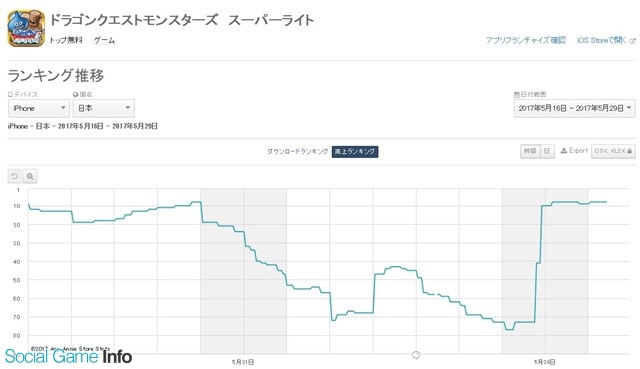The width and height of the screenshot is (640, 369).
Task: Click the external link icon beside iOS Store
Action: 632,40
